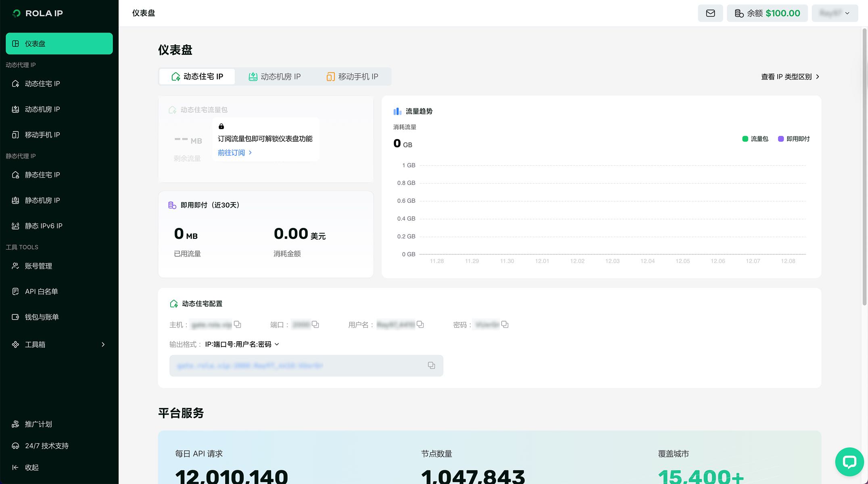Open 钱包与账单 in the sidebar
868x484 pixels.
click(42, 317)
